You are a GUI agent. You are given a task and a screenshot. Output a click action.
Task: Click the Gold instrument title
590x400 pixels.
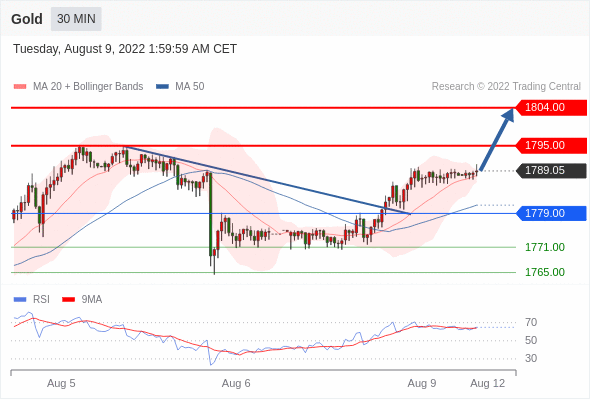(27, 19)
